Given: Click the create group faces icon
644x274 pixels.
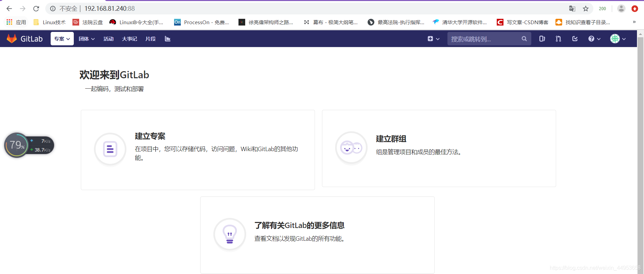Looking at the screenshot, I should (351, 148).
